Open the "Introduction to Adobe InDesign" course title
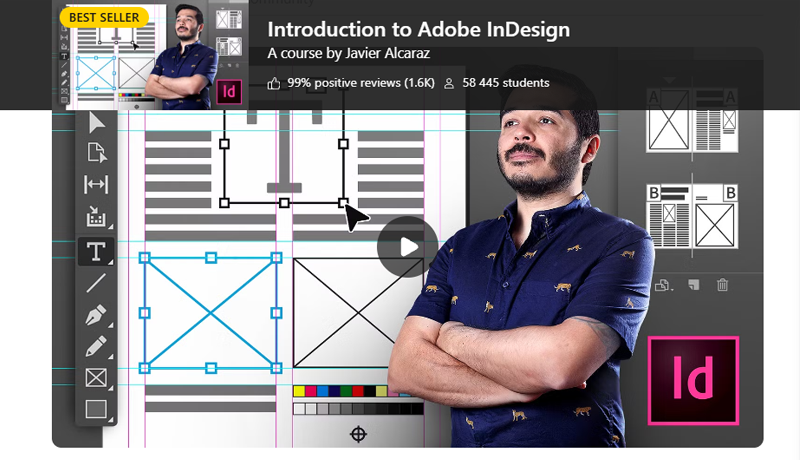Image resolution: width=800 pixels, height=460 pixels. click(418, 30)
